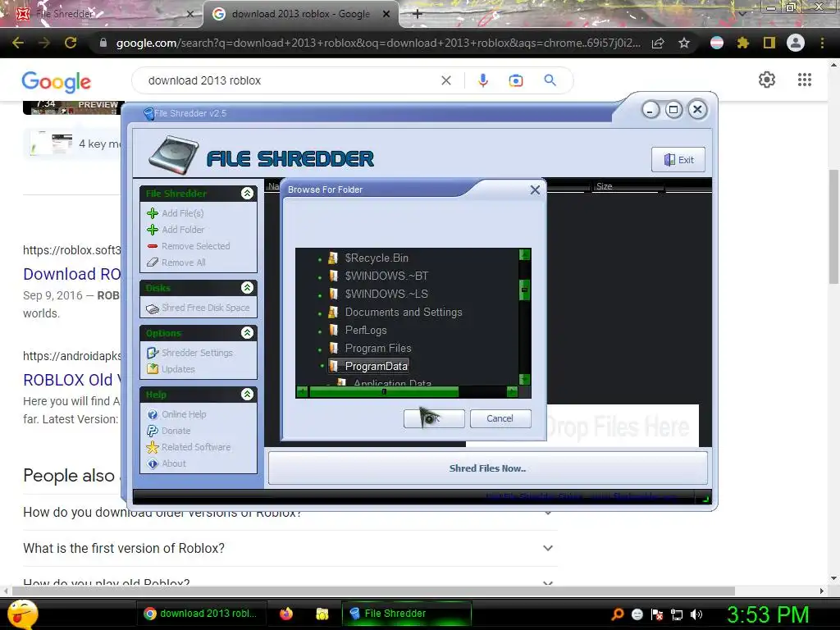Click the Chrome address bar URL
The image size is (840, 630).
377,43
